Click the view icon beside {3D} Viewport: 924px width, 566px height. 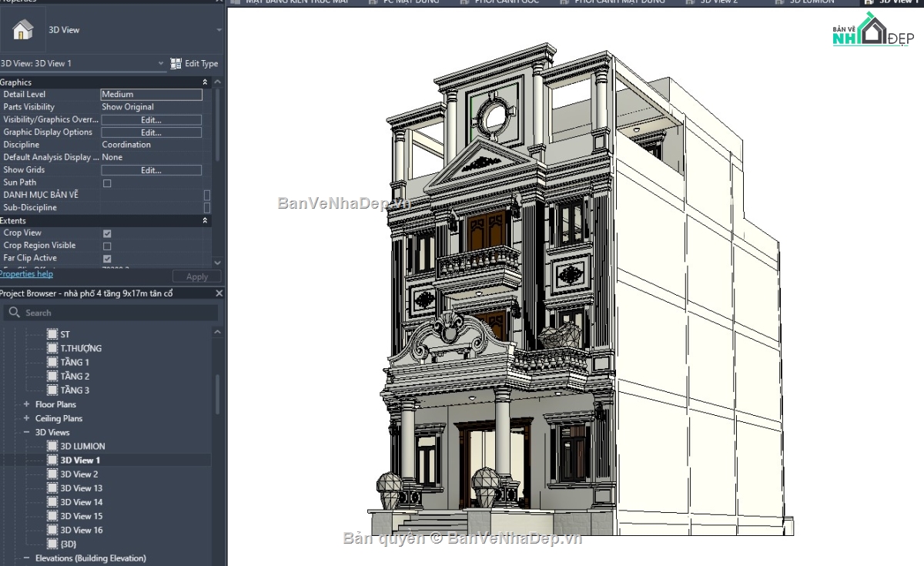(52, 544)
